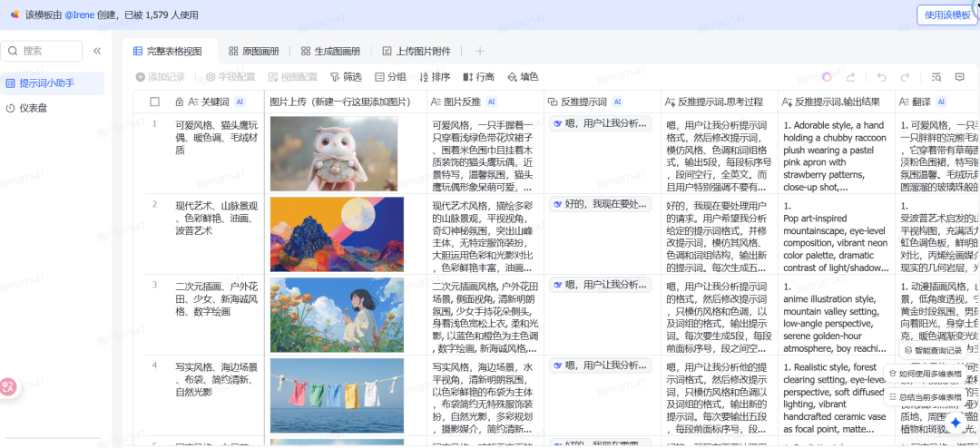The width and height of the screenshot is (980, 448).
Task: Click 总结当前多维表格 suggestion
Action: click(926, 397)
